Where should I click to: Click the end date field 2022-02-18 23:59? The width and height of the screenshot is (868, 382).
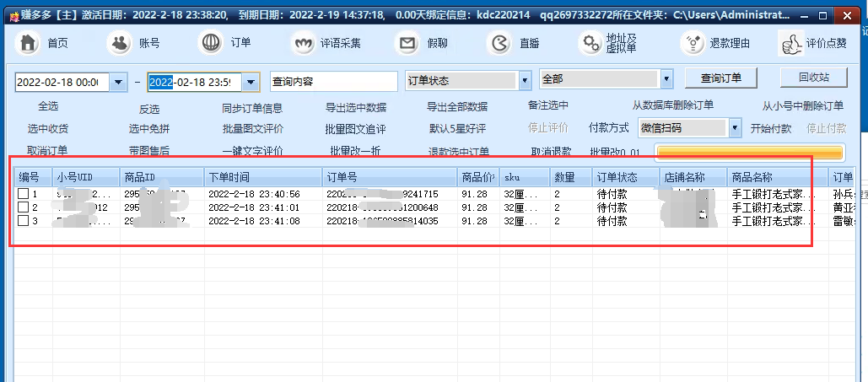pos(195,83)
